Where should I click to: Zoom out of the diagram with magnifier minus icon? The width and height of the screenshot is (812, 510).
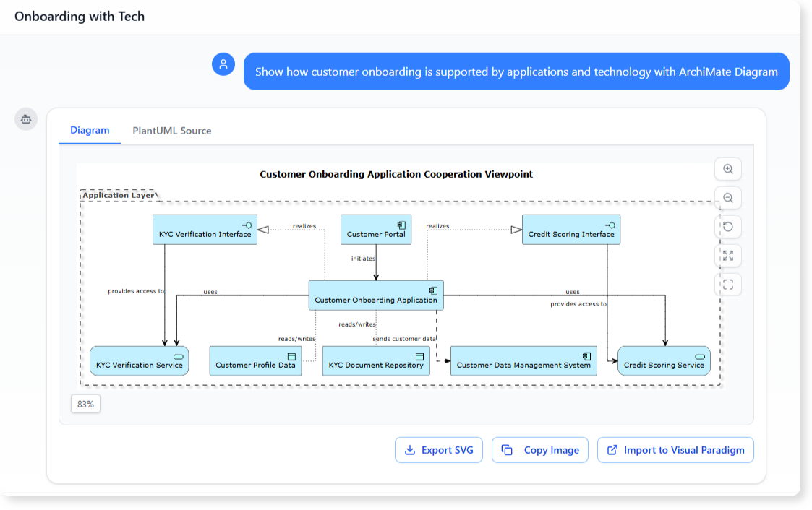[728, 198]
